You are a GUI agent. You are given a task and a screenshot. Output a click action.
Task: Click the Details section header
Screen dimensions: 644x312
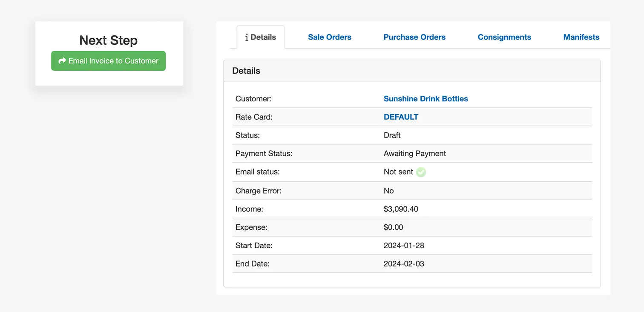point(246,71)
